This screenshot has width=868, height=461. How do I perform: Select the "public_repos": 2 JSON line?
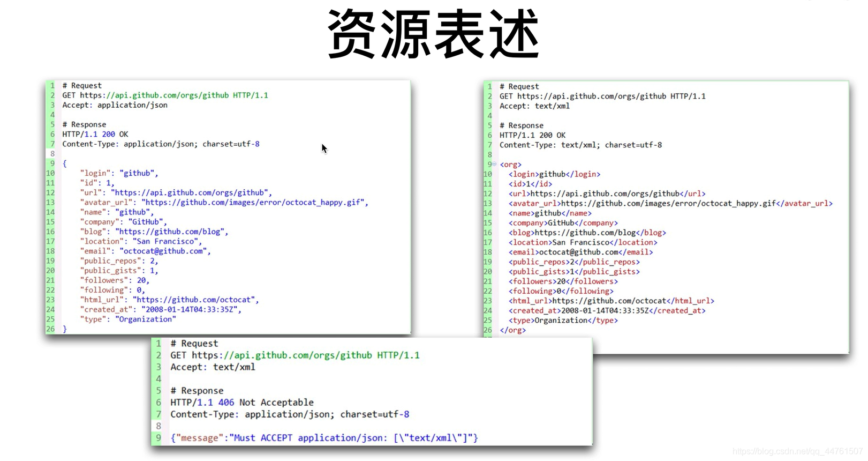(119, 261)
